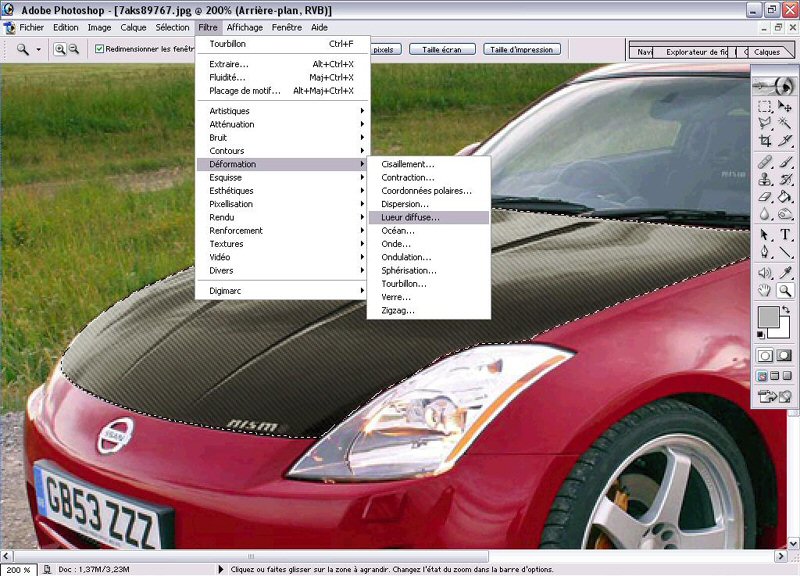Expand the Artistiques submenu
Image resolution: width=800 pixels, height=576 pixels.
283,111
